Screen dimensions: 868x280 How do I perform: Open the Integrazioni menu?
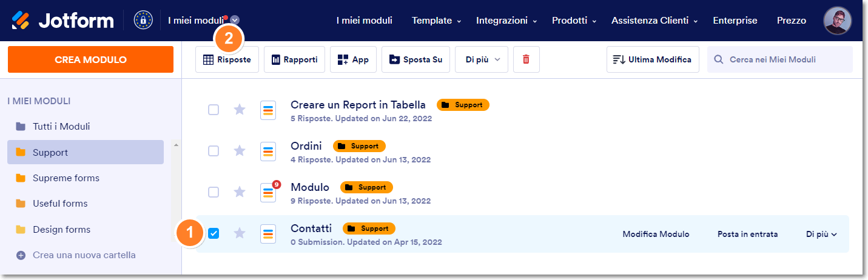coord(506,21)
